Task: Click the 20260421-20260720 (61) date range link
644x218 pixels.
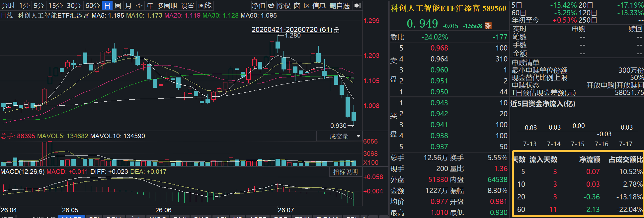Action: coord(292,30)
